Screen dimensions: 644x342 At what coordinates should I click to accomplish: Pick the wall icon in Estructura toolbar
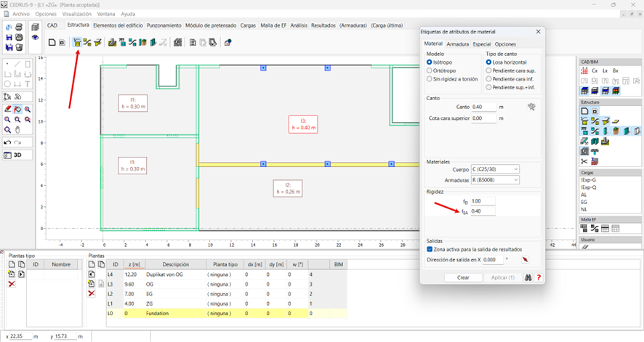point(153,42)
